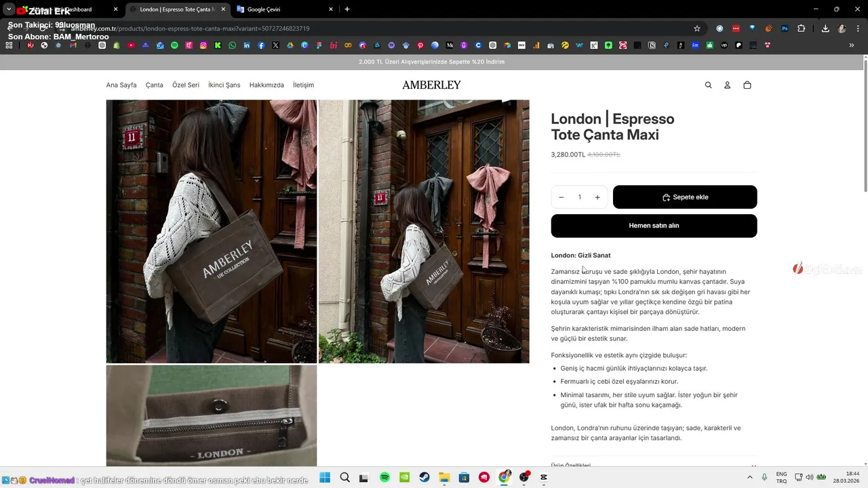The image size is (868, 488).
Task: Open the Notion bookmark
Action: [x=652, y=45]
